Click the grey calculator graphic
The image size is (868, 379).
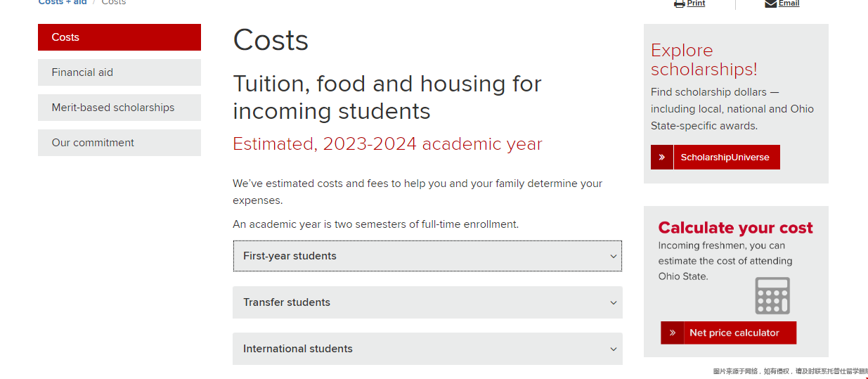(772, 295)
